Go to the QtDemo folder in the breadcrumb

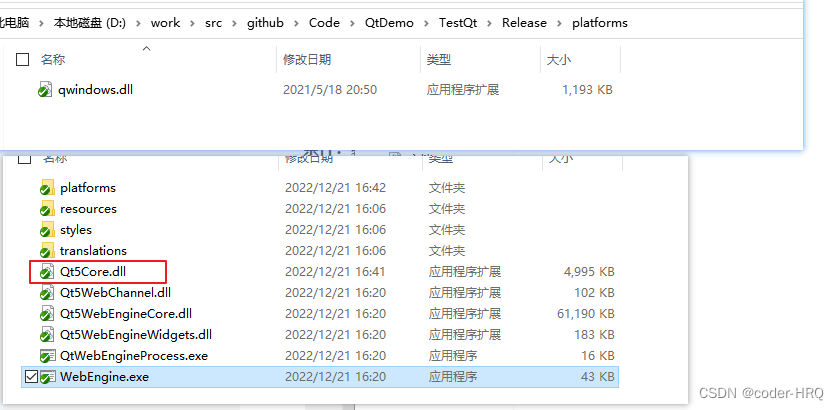(390, 23)
